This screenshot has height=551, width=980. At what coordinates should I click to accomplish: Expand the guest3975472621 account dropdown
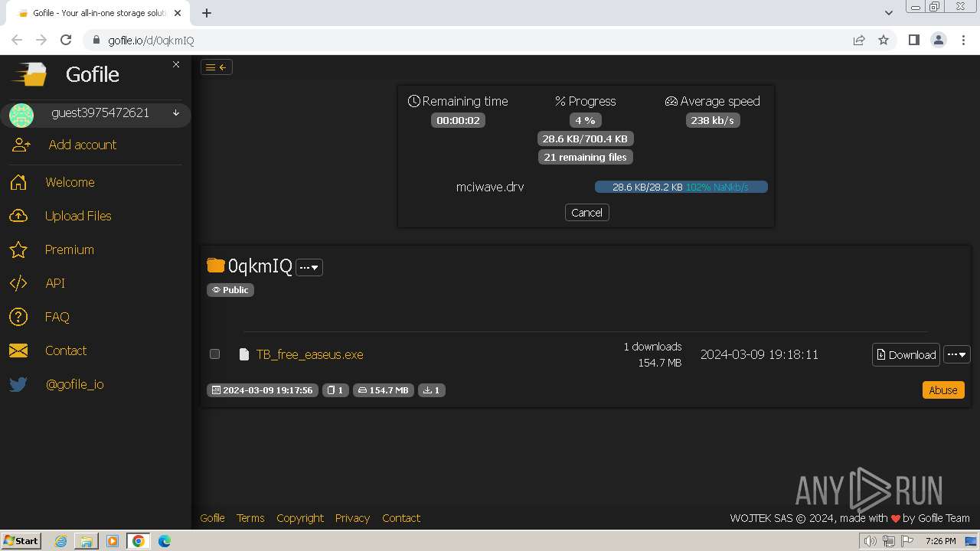tap(176, 113)
